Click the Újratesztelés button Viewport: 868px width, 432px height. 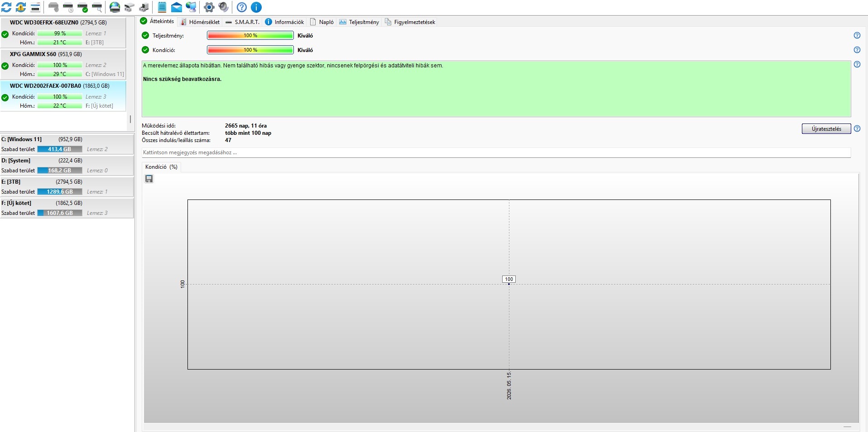(826, 129)
